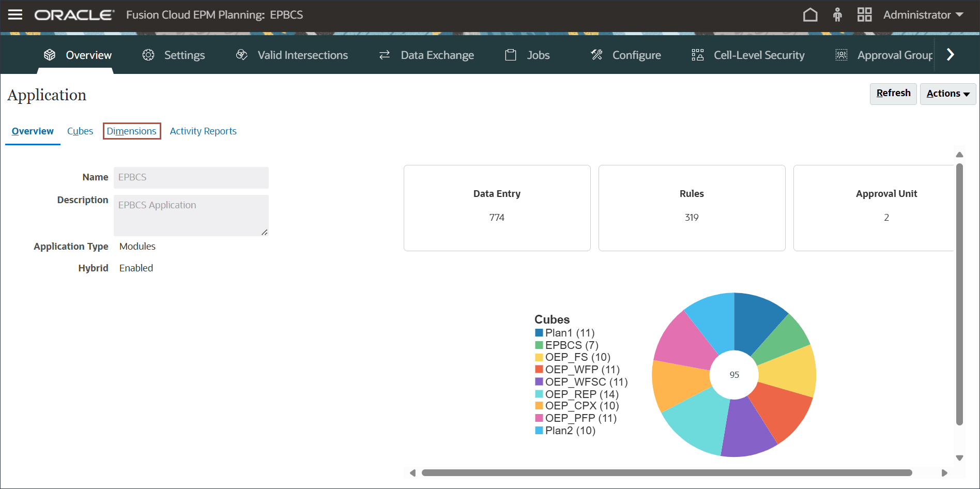Click the Plan2 light-blue legend swatch
The image size is (980, 489).
tap(539, 430)
